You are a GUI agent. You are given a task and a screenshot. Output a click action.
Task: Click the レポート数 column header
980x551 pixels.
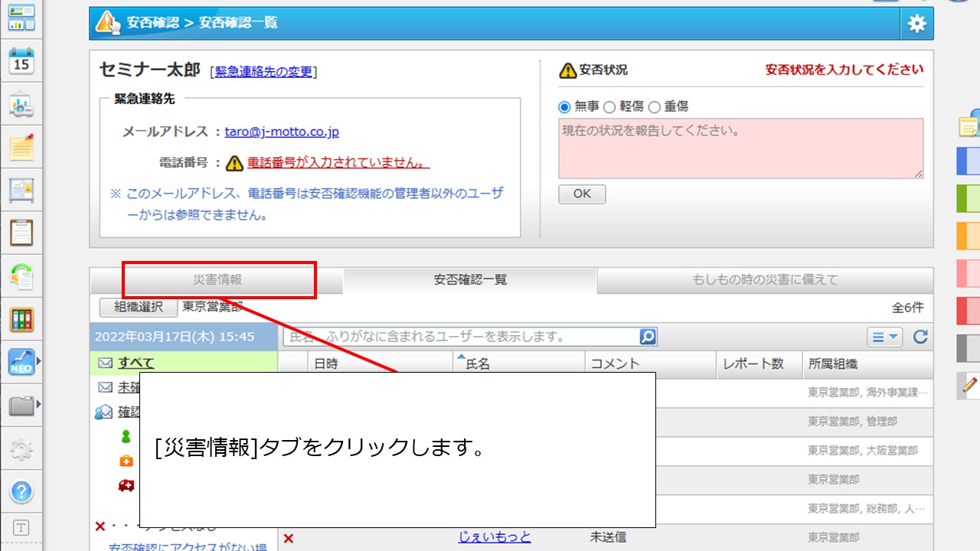pos(759,364)
